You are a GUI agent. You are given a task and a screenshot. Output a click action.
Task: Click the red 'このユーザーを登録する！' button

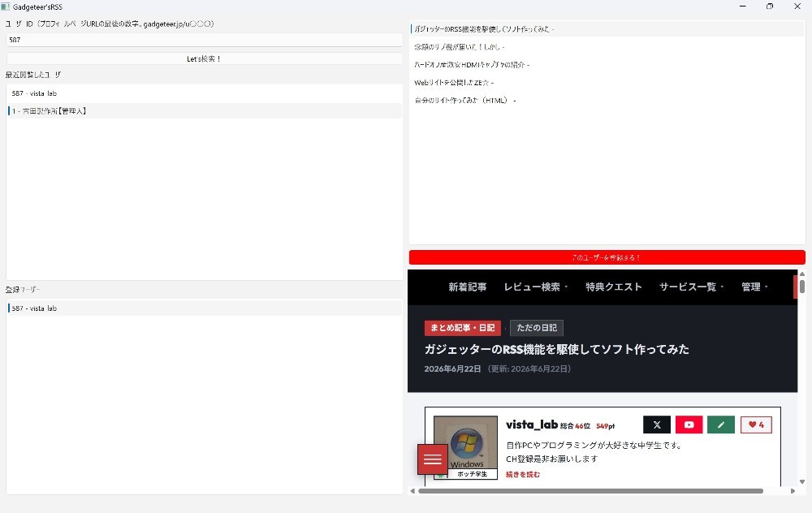click(607, 257)
